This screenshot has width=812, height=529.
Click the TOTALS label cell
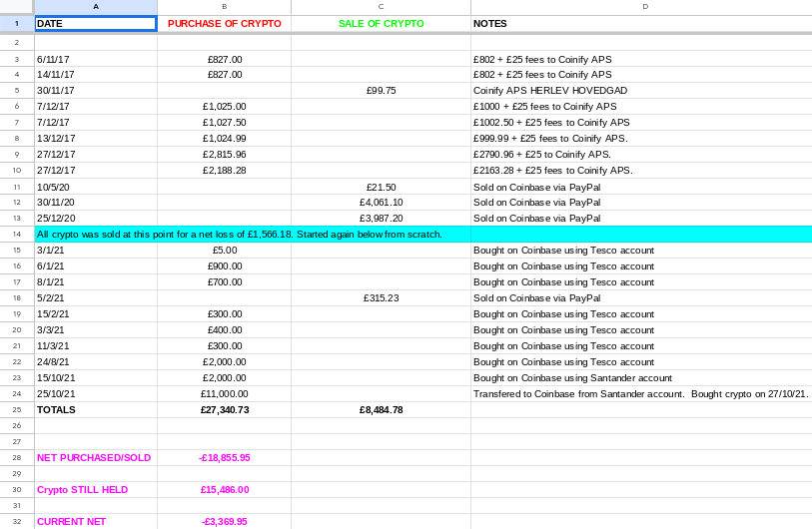click(x=96, y=409)
